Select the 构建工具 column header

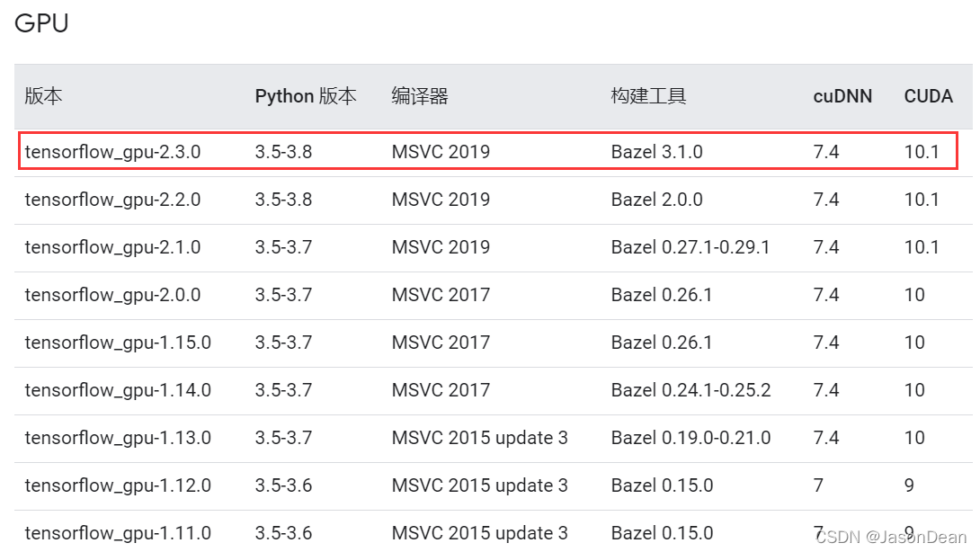click(649, 96)
